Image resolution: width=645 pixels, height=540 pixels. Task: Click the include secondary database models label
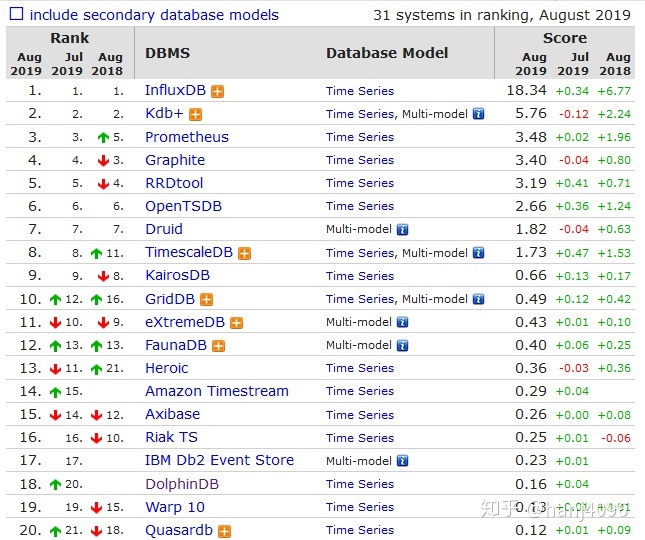coord(154,15)
